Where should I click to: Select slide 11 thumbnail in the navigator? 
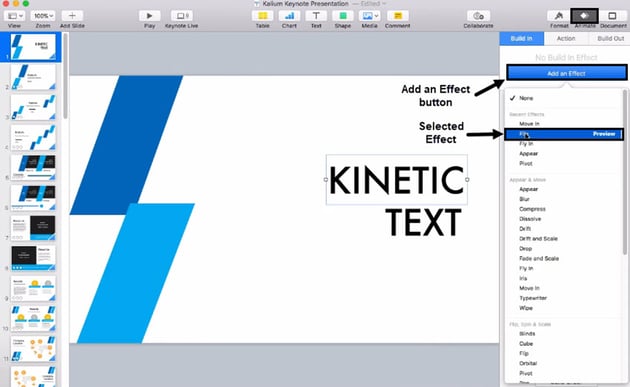33,348
